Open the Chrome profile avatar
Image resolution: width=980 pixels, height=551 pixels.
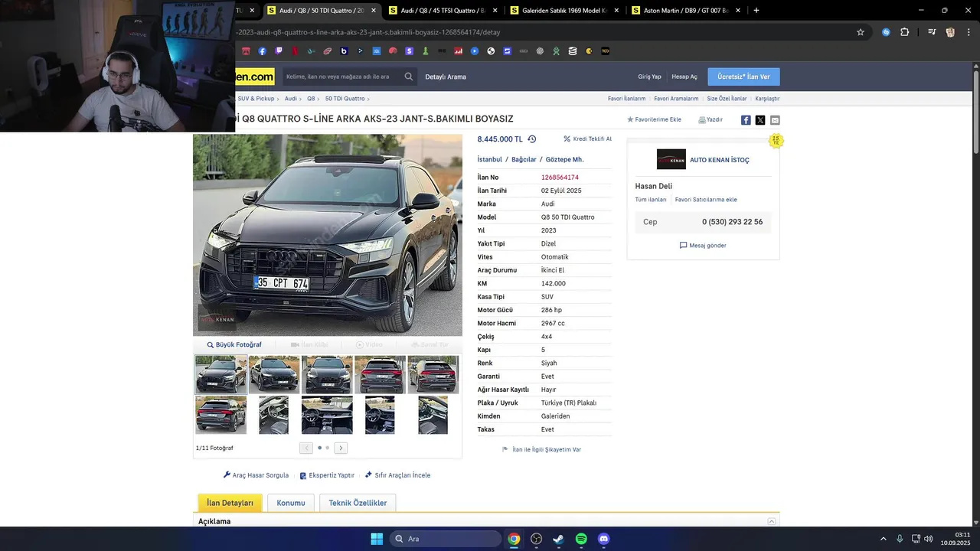click(950, 32)
